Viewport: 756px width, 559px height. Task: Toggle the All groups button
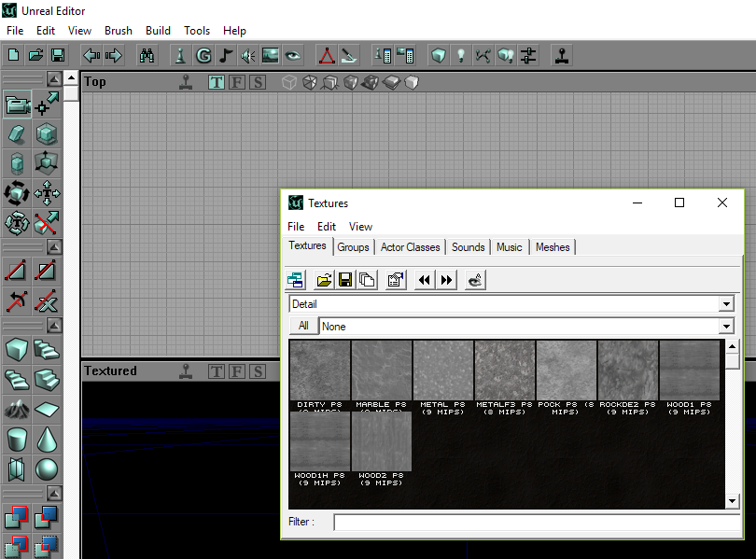click(303, 326)
